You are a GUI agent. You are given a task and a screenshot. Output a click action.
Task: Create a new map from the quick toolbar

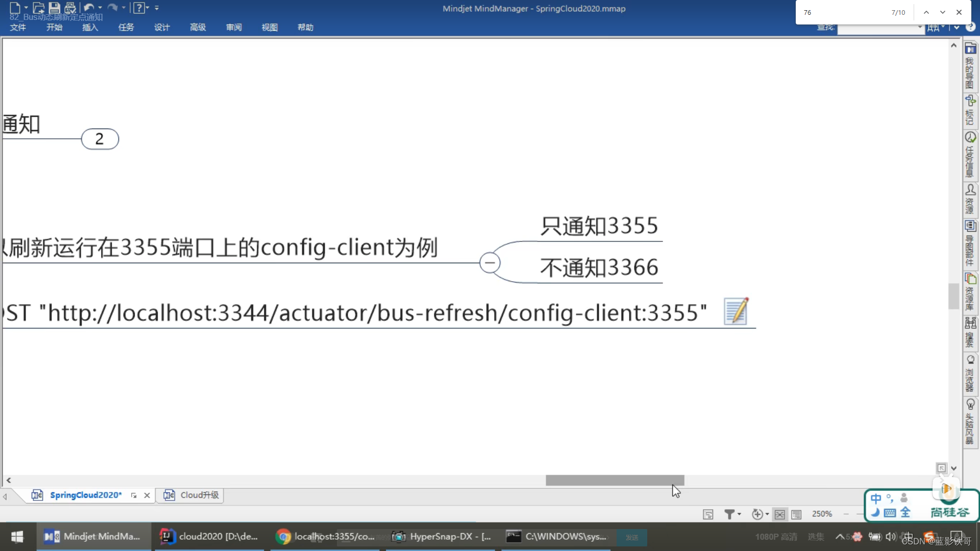click(15, 8)
